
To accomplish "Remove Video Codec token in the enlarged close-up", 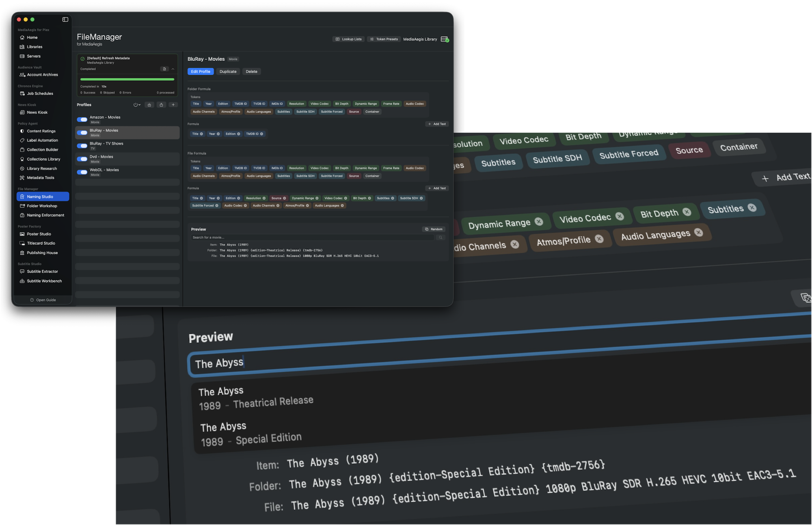I will pyautogui.click(x=620, y=216).
